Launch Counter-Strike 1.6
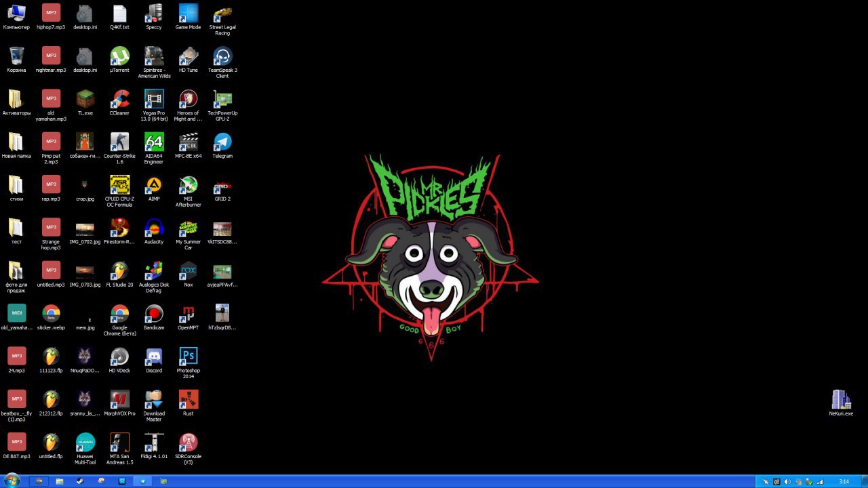 point(119,148)
